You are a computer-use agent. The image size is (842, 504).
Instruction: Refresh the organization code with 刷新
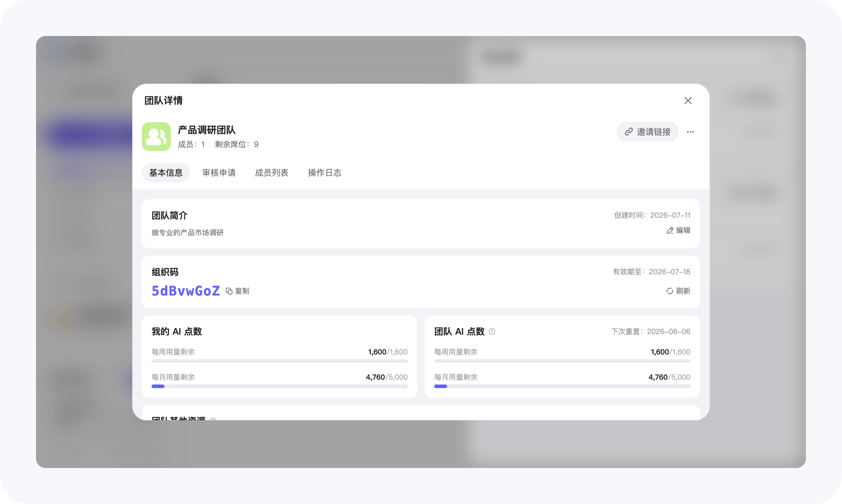pos(678,291)
